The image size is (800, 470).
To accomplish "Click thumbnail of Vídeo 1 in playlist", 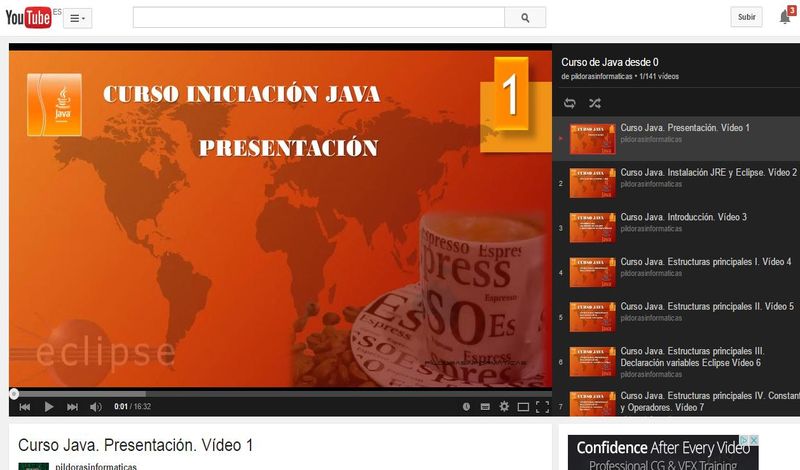I will click(592, 139).
